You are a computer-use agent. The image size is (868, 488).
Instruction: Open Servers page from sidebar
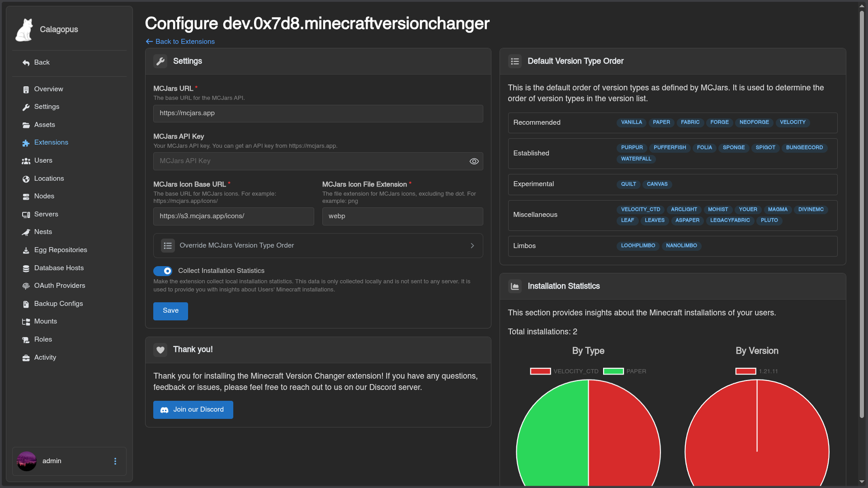click(x=46, y=214)
